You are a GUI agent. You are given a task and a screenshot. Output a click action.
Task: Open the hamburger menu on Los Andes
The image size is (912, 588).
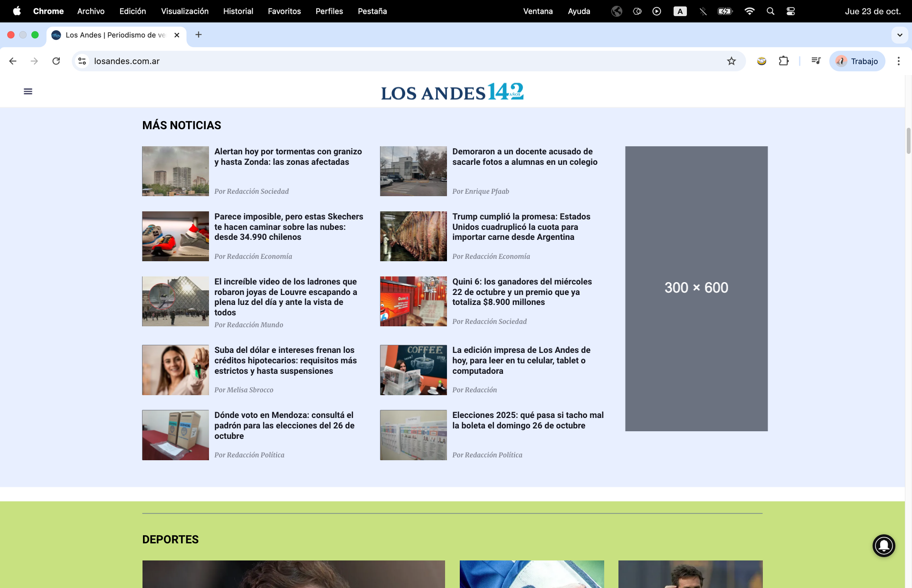click(28, 91)
